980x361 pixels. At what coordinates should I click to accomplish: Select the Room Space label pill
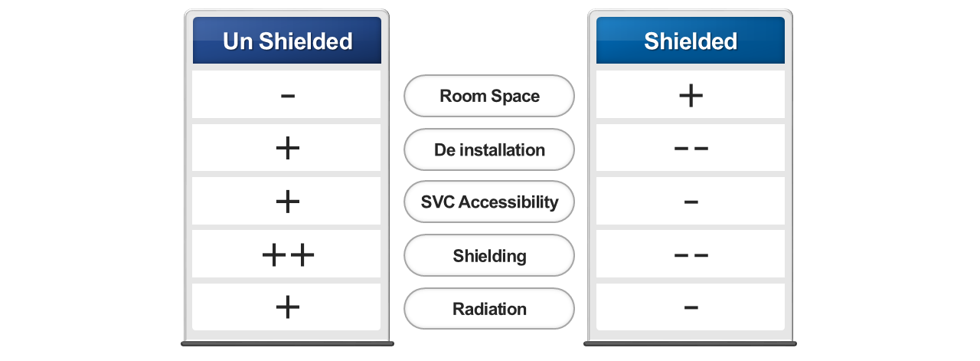pyautogui.click(x=489, y=96)
